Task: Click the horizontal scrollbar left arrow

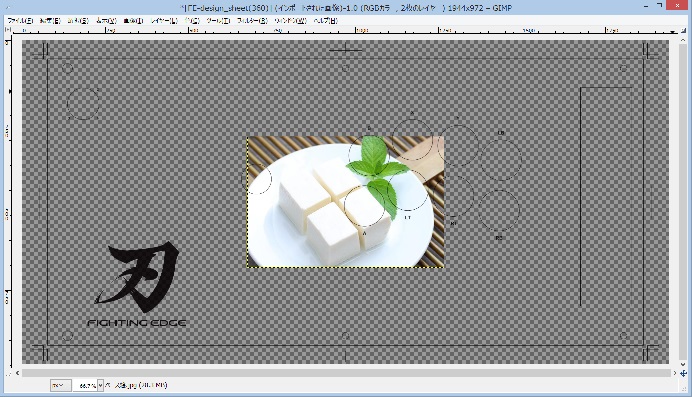Action: [x=17, y=373]
